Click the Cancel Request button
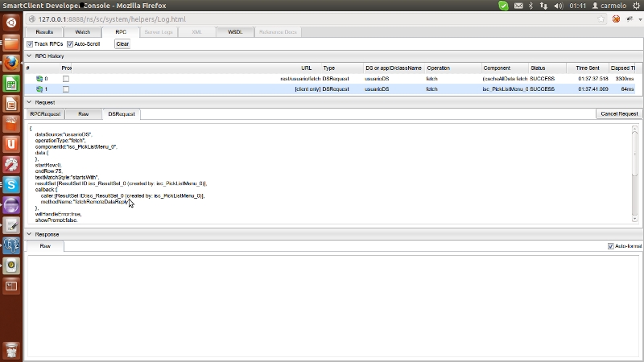 [x=619, y=114]
